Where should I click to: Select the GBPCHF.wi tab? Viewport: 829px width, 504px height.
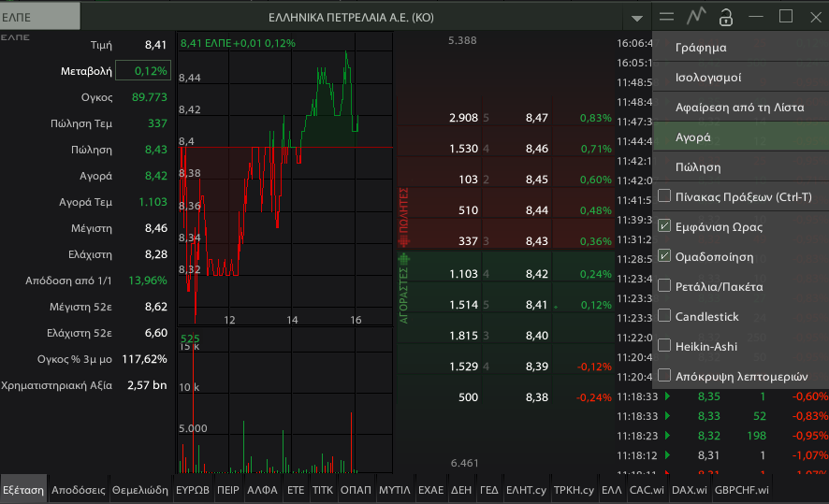coord(742,490)
